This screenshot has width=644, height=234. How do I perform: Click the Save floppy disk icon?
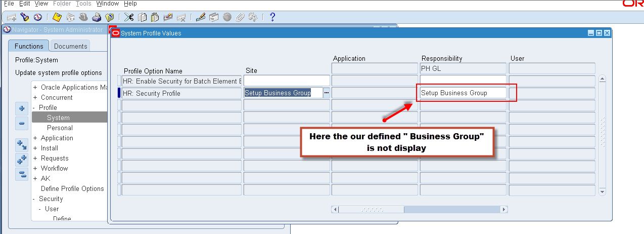57,17
